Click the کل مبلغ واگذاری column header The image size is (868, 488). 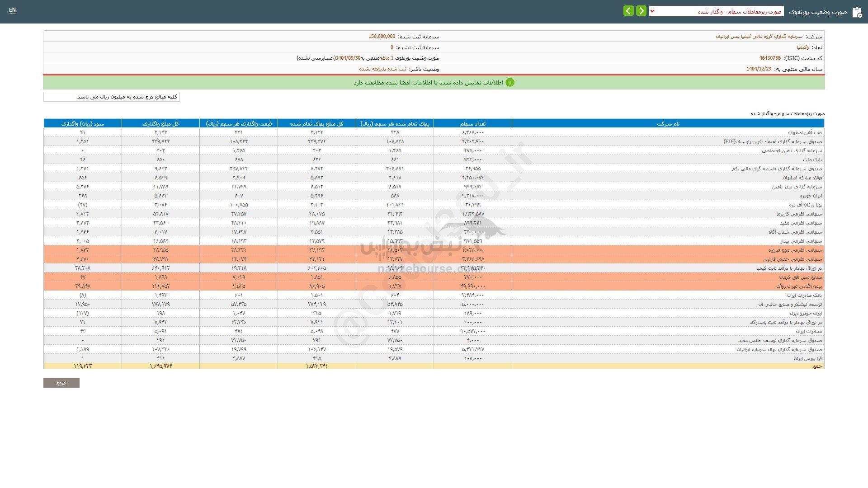pos(160,124)
